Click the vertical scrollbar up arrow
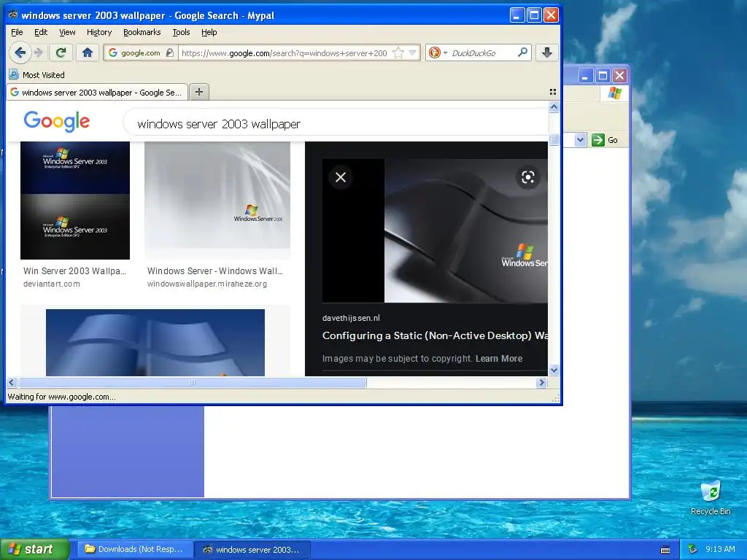747x560 pixels. [x=554, y=106]
